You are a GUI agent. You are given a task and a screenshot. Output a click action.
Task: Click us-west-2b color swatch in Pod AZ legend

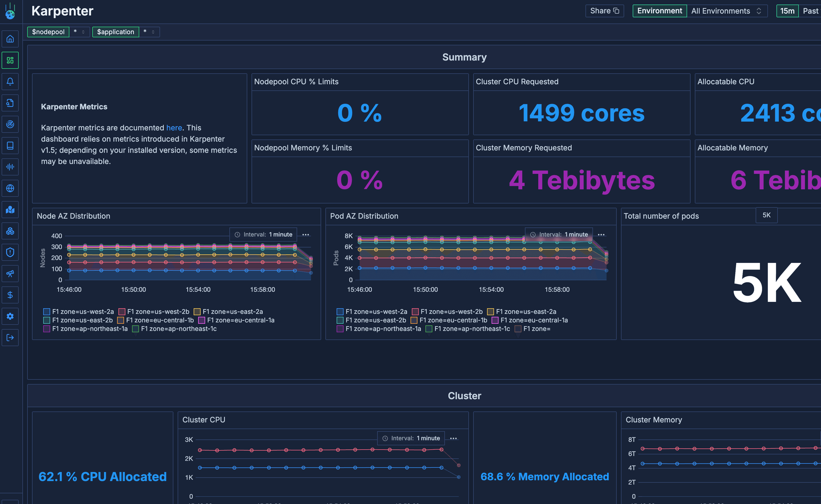(415, 312)
